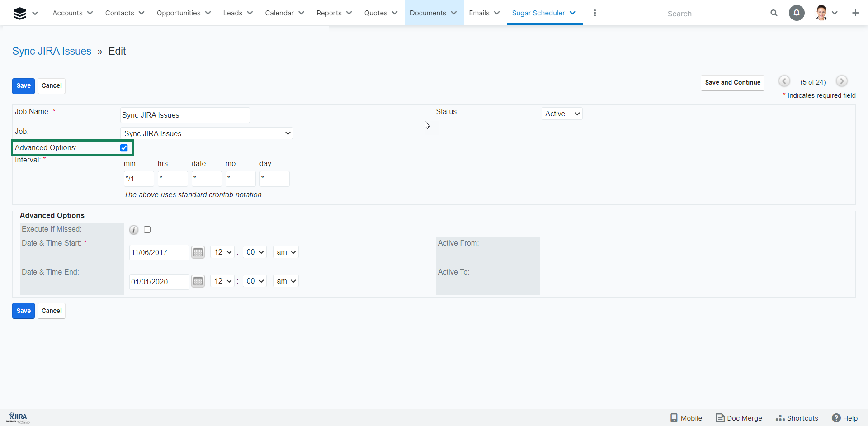This screenshot has width=868, height=426.
Task: Open calendar picker for Date & Time End
Action: 198,281
